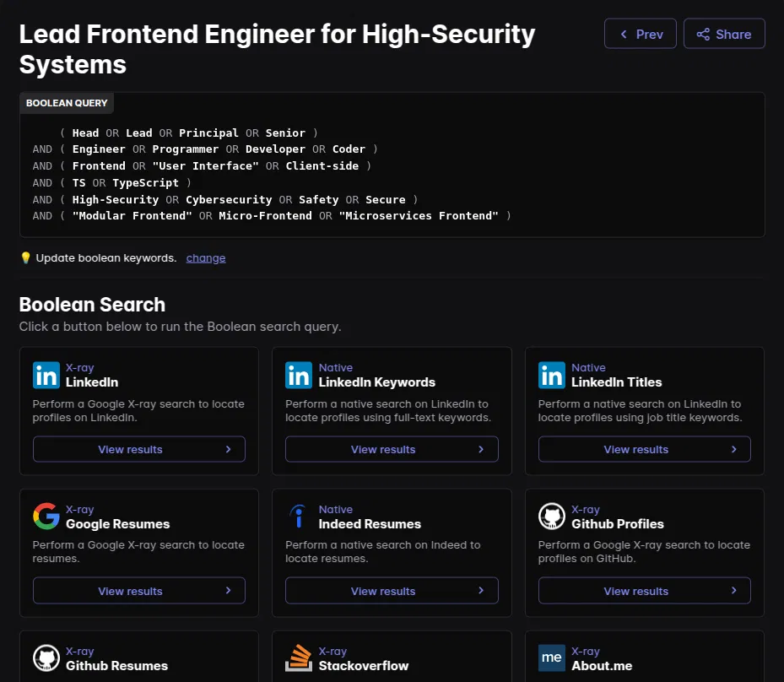Click the Github Resumes icon
This screenshot has width=784, height=682.
[x=46, y=658]
